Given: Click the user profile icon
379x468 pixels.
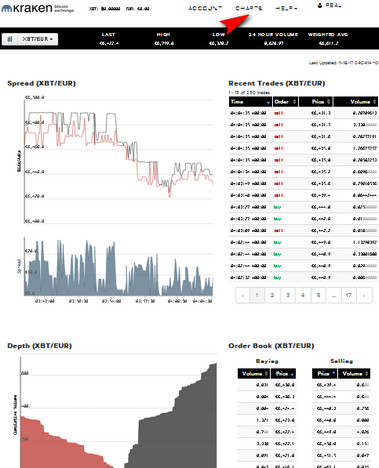Looking at the screenshot, I should (320, 5).
